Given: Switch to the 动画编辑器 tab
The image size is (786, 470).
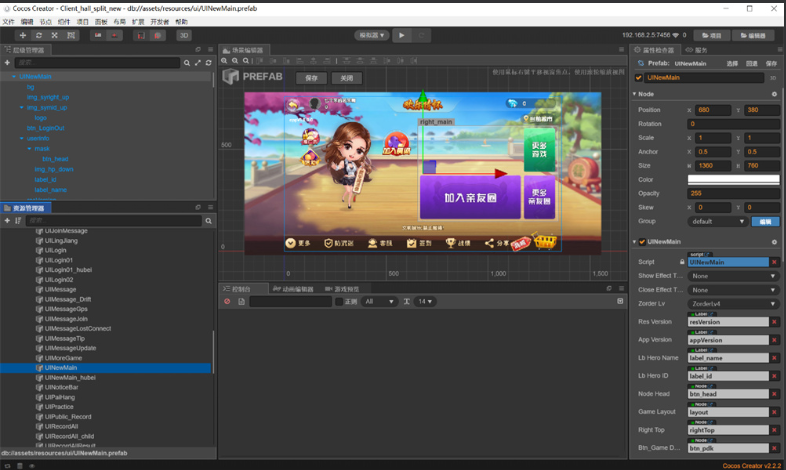Looking at the screenshot, I should coord(294,289).
